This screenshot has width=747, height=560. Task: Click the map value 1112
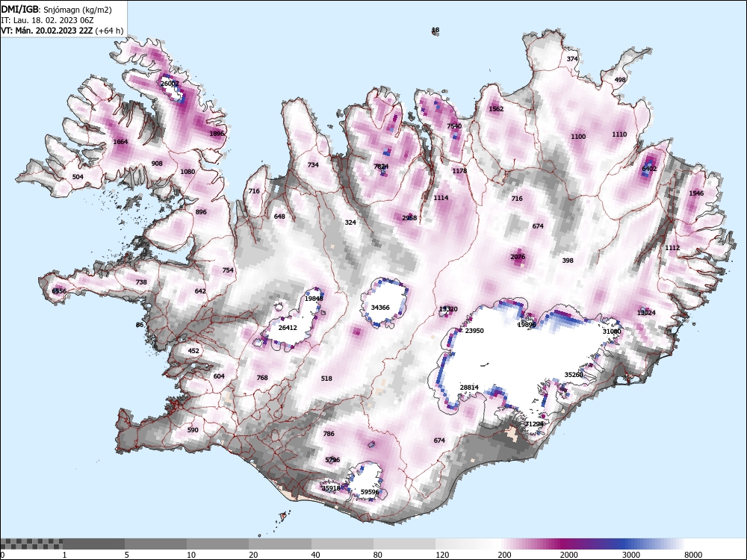click(x=672, y=248)
